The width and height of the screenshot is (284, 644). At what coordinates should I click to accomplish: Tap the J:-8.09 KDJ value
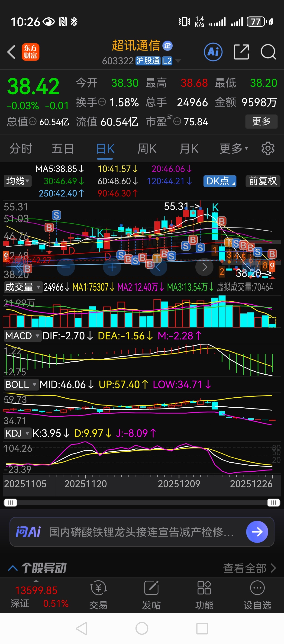click(x=136, y=433)
